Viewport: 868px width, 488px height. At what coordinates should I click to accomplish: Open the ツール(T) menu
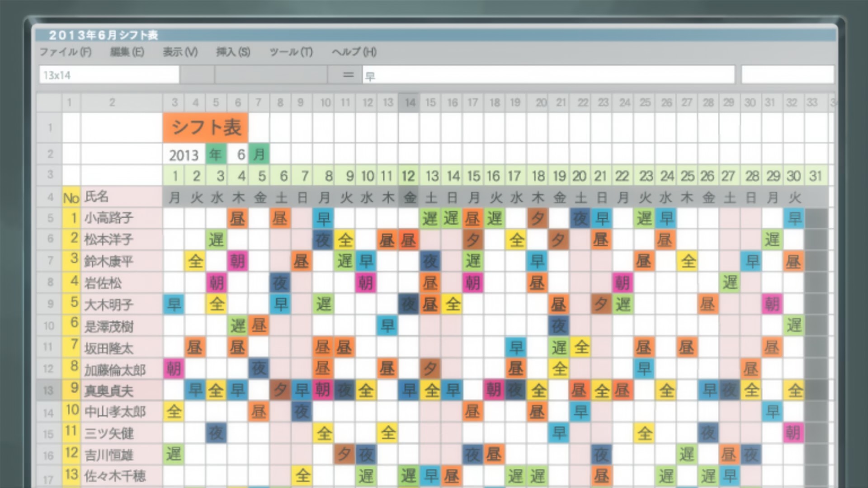click(291, 52)
